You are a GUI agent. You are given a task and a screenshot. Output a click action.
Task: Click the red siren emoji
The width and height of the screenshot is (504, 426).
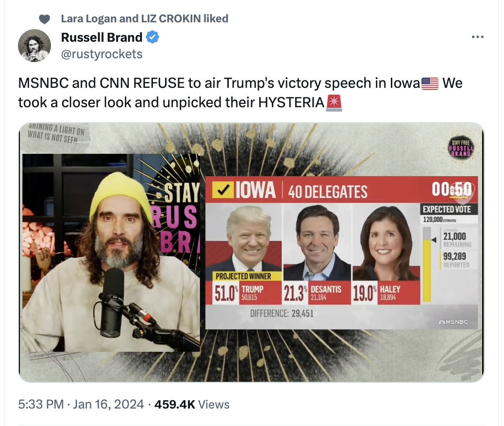335,103
